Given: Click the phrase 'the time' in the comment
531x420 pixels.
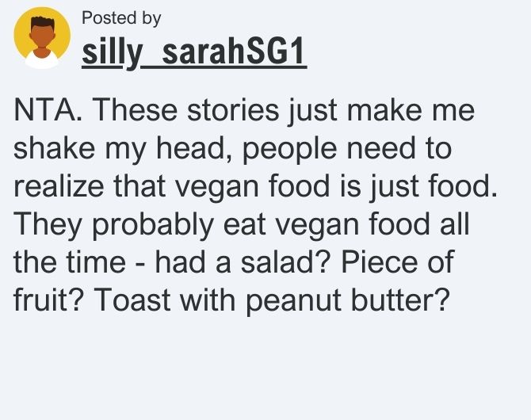Looking at the screenshot, I should tap(70, 262).
